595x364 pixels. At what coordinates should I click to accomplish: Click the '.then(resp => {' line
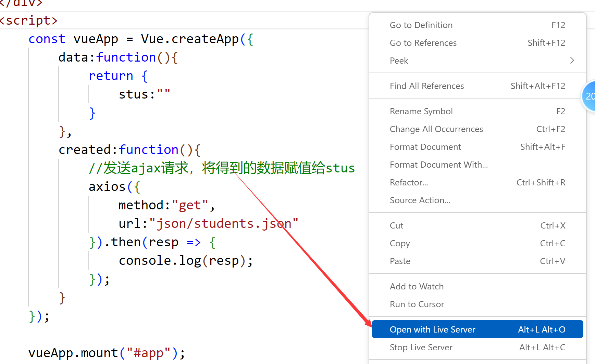coord(152,242)
